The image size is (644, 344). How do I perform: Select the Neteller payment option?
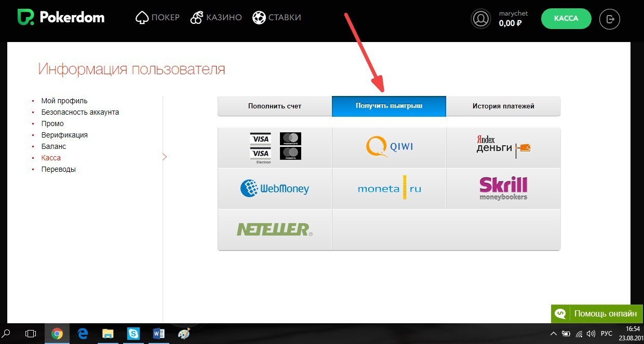[x=275, y=229]
